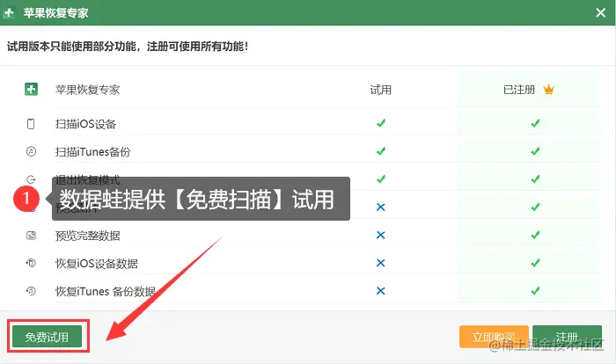Image resolution: width=616 pixels, height=364 pixels.
Task: Click the 免费试用 free trial button
Action: [x=48, y=336]
